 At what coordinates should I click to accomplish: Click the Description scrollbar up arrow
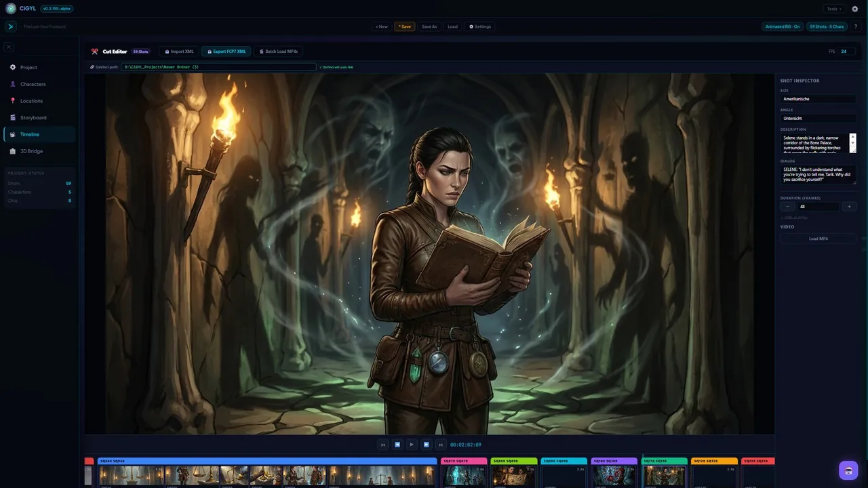point(853,136)
